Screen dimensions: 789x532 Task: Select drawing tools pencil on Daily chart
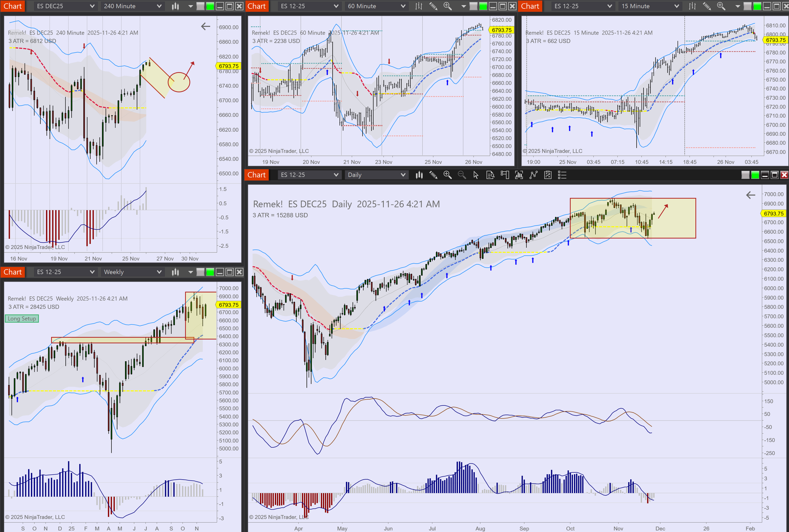[x=433, y=175]
